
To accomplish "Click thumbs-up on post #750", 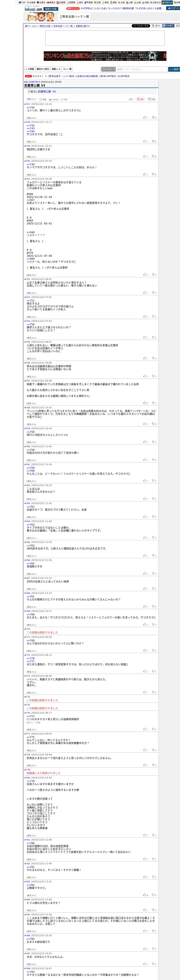I will (x=145, y=174).
